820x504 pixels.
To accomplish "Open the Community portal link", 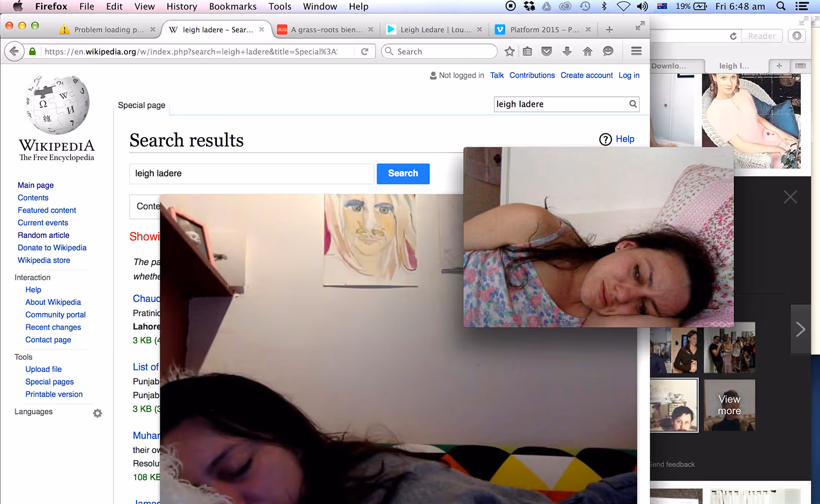I will click(56, 314).
